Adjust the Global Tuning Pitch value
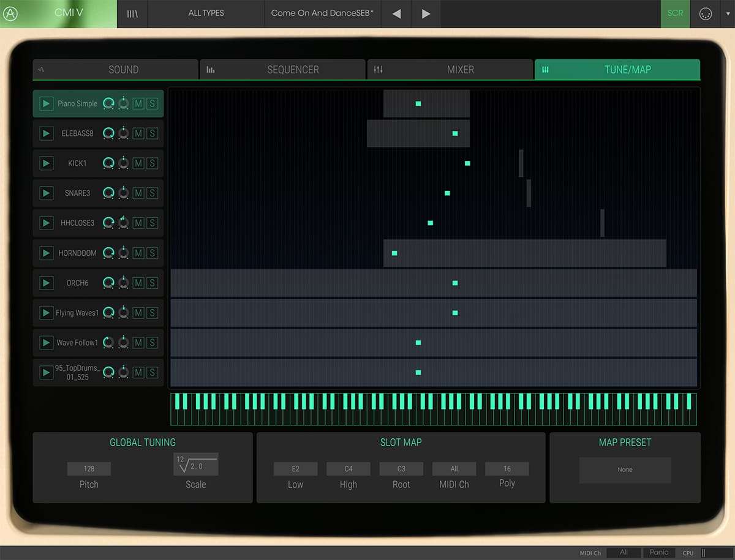Screen dimensions: 735x560 [88, 469]
